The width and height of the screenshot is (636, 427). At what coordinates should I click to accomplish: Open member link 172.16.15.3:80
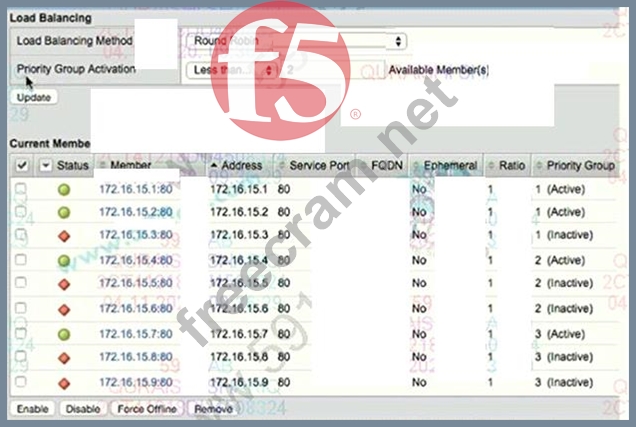pos(136,235)
